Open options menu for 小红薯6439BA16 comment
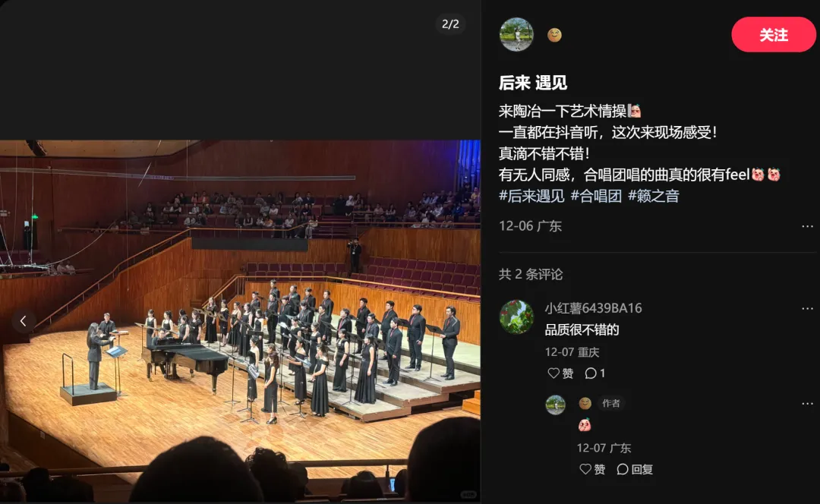 807,308
